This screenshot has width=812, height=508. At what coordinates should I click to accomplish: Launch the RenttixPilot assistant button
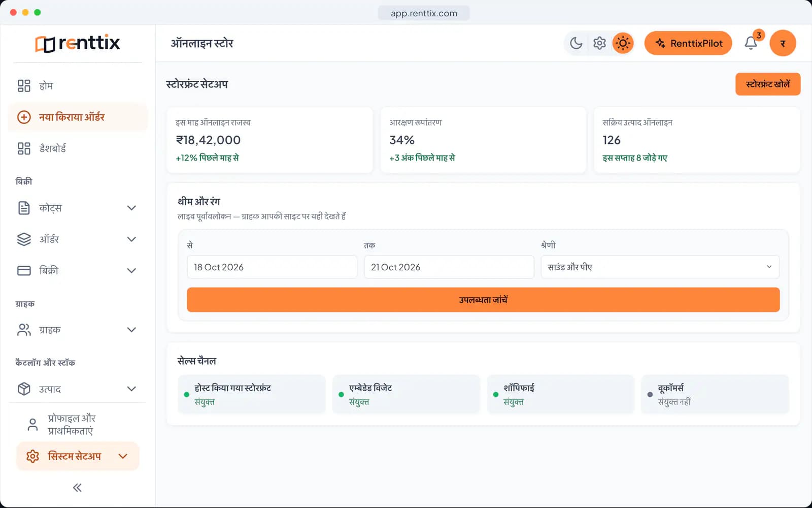click(x=688, y=43)
